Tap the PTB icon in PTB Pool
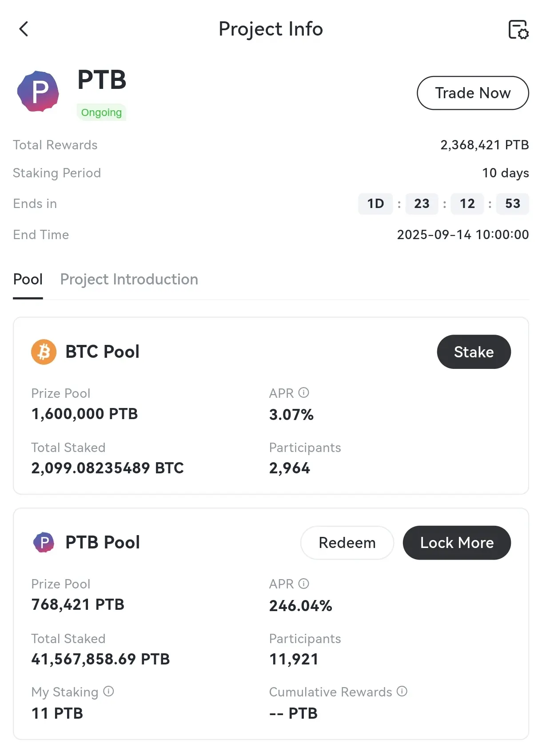This screenshot has width=542, height=756. click(44, 542)
